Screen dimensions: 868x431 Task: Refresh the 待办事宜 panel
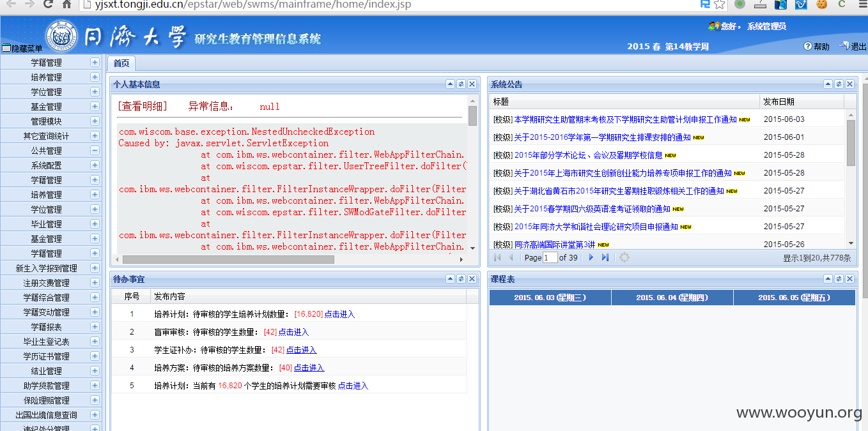(x=461, y=279)
